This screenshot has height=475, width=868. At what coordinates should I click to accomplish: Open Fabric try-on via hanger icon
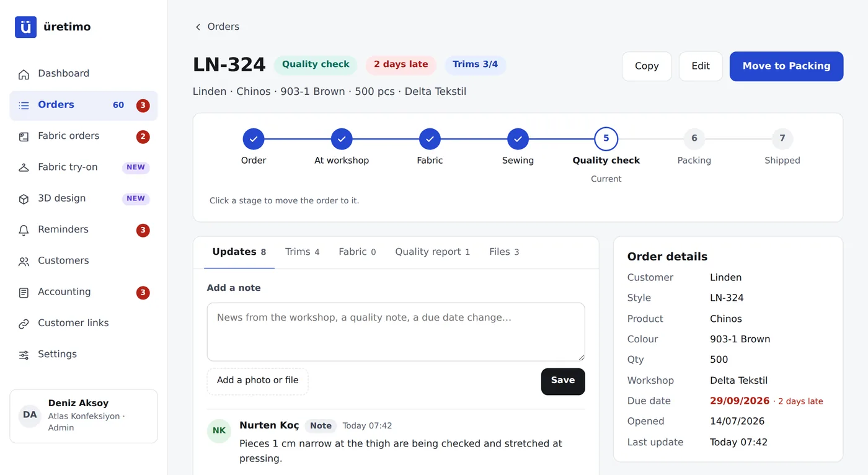(x=24, y=167)
